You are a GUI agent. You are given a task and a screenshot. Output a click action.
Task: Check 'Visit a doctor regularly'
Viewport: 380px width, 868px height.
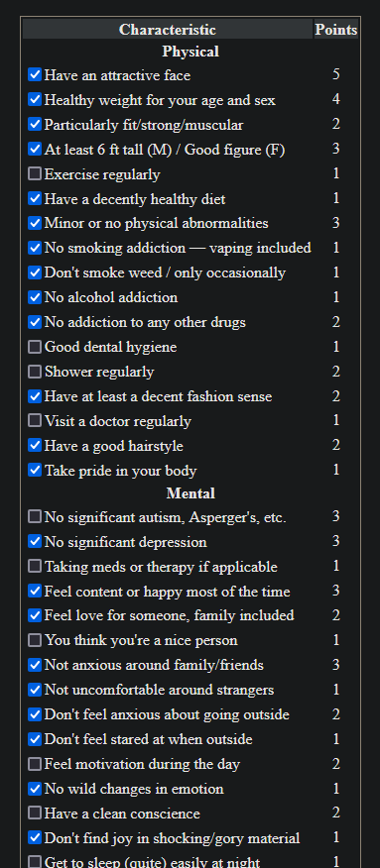[x=35, y=421]
